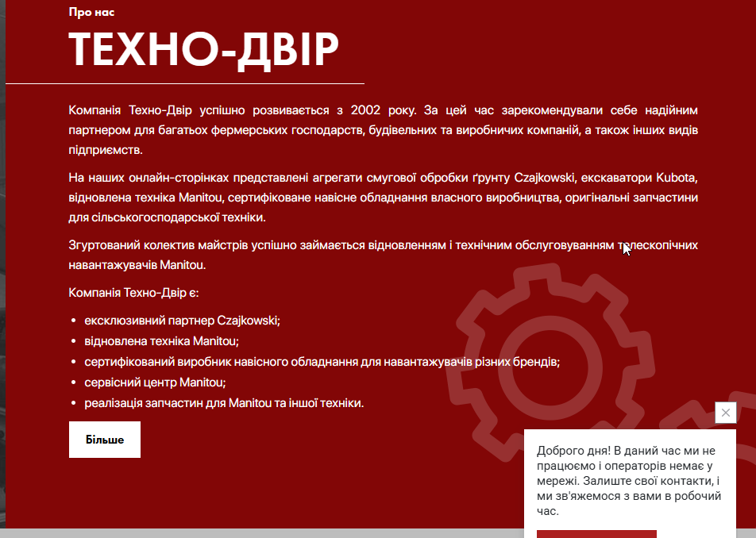Click list item "сервісний центр Manitou;"

(x=156, y=382)
